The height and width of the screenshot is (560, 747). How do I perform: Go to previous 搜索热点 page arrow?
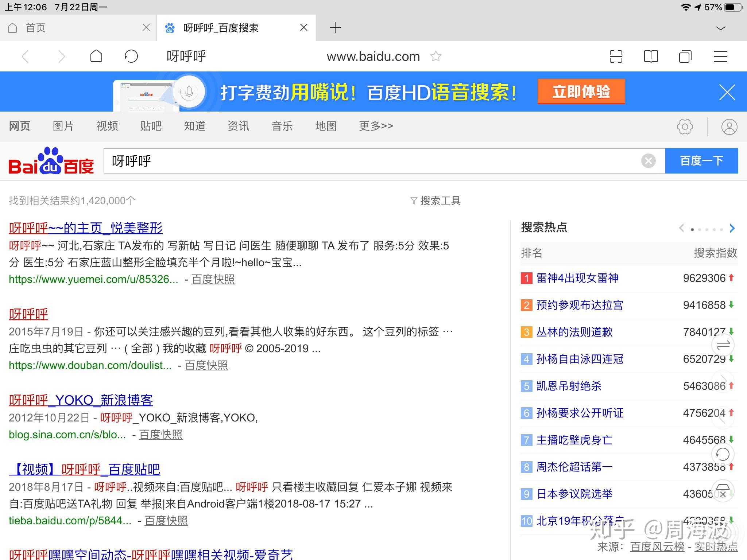coord(681,229)
